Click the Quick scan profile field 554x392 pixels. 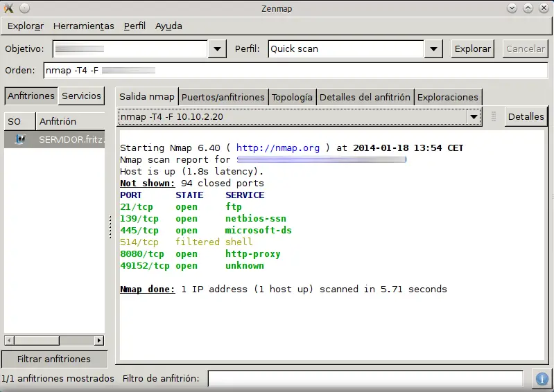345,48
